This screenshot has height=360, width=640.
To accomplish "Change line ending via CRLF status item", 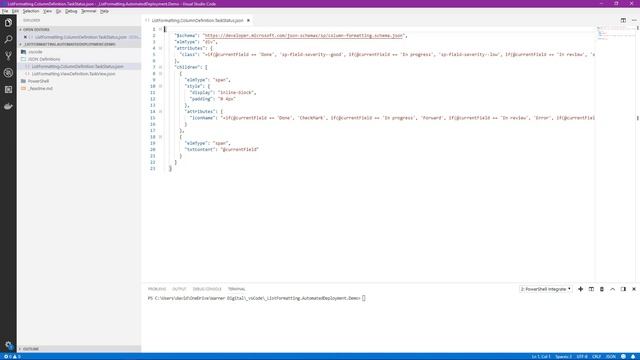I will point(597,356).
